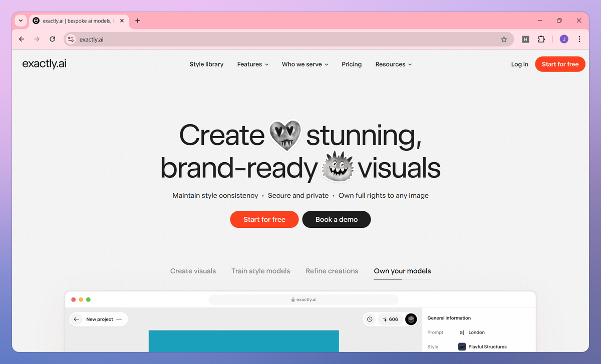Click the furry monster sticker in headline
The height and width of the screenshot is (364, 601).
(x=338, y=166)
